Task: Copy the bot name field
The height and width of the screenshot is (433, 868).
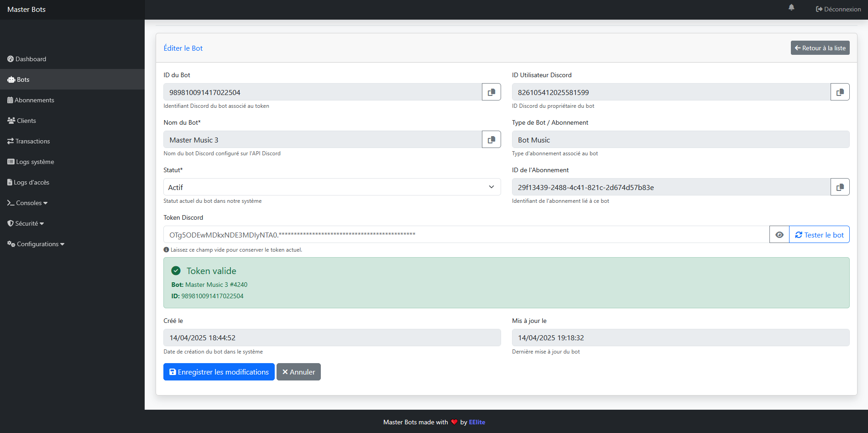Action: (491, 139)
